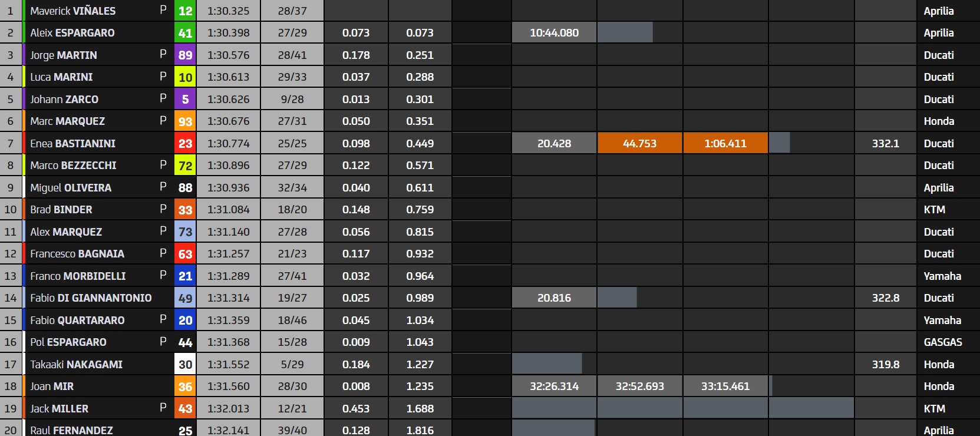Click Marc MARQUEZ orange 93 badge

coord(185,121)
